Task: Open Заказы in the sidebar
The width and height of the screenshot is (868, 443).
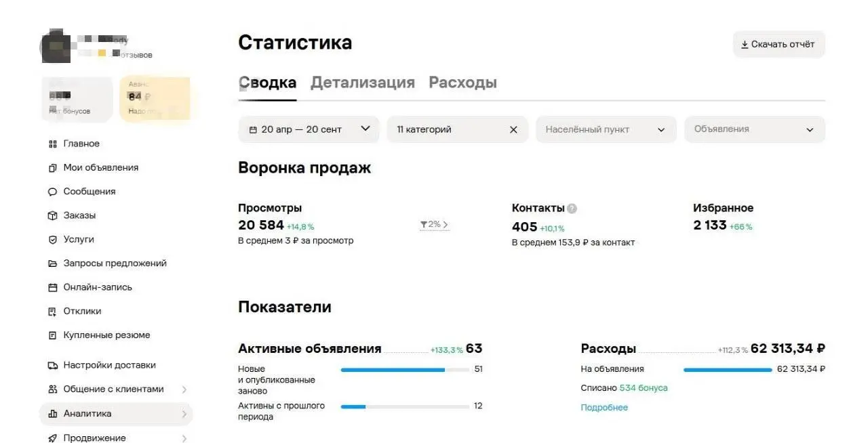Action: (79, 215)
